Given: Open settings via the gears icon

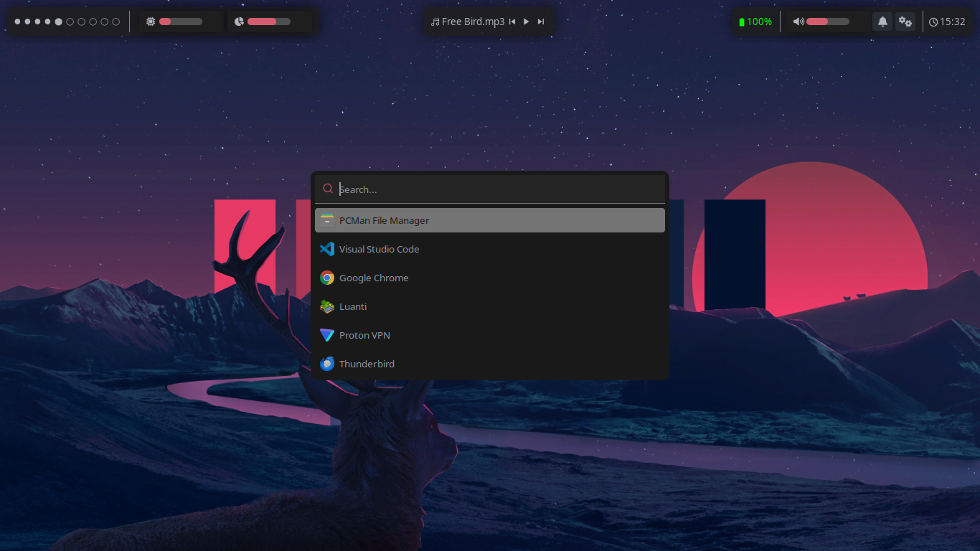Looking at the screenshot, I should [905, 22].
